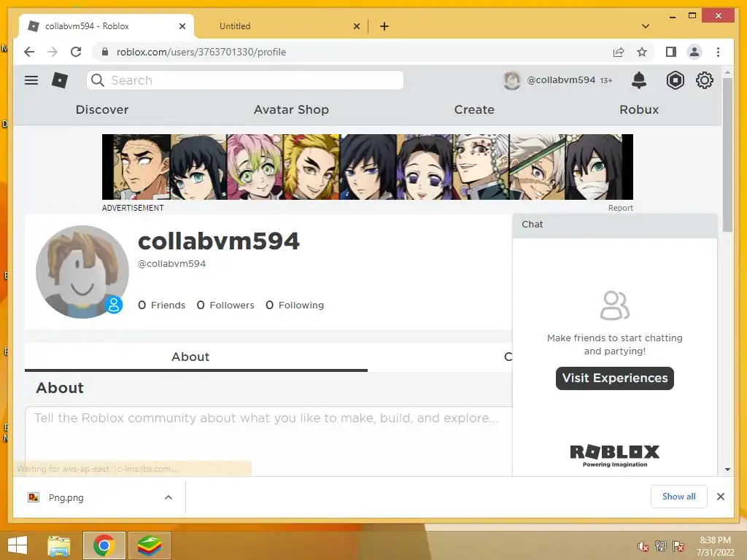Image resolution: width=747 pixels, height=560 pixels.
Task: Click the header avatar thumbnail of collabvm594
Action: (x=512, y=80)
